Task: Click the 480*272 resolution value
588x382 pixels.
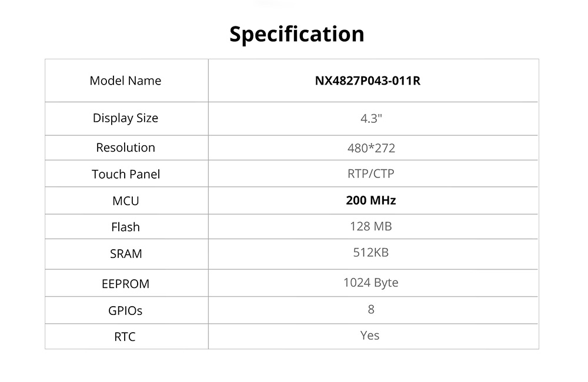Action: pos(371,148)
